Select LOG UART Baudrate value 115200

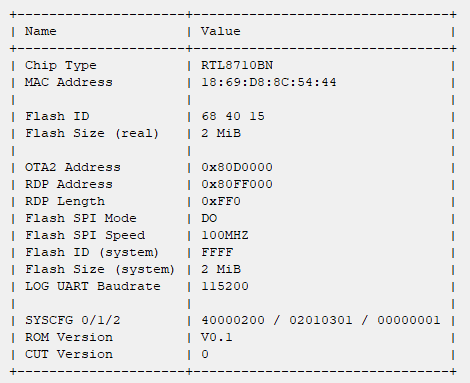coord(225,286)
